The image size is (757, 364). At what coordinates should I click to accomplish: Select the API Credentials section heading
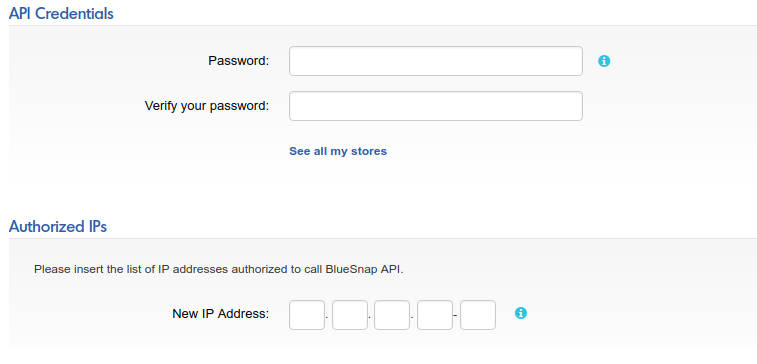click(x=61, y=14)
